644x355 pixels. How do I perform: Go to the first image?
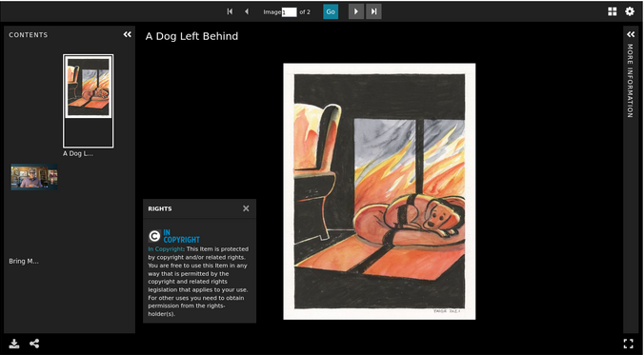pyautogui.click(x=230, y=11)
